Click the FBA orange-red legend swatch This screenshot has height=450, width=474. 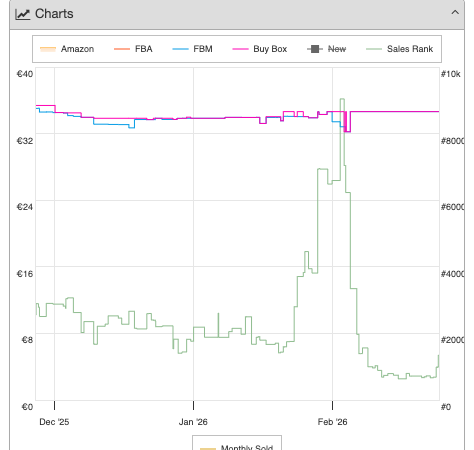[122, 49]
